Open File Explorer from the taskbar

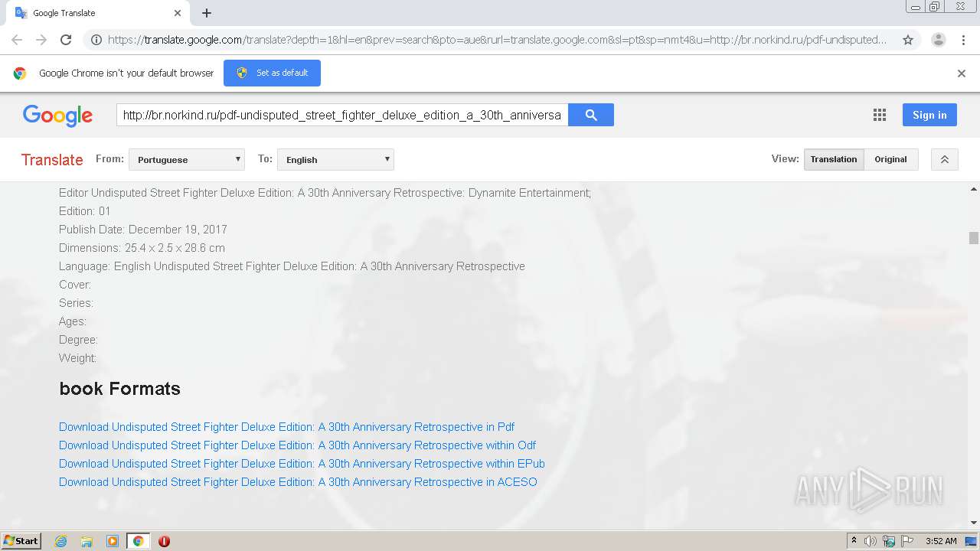tap(87, 541)
